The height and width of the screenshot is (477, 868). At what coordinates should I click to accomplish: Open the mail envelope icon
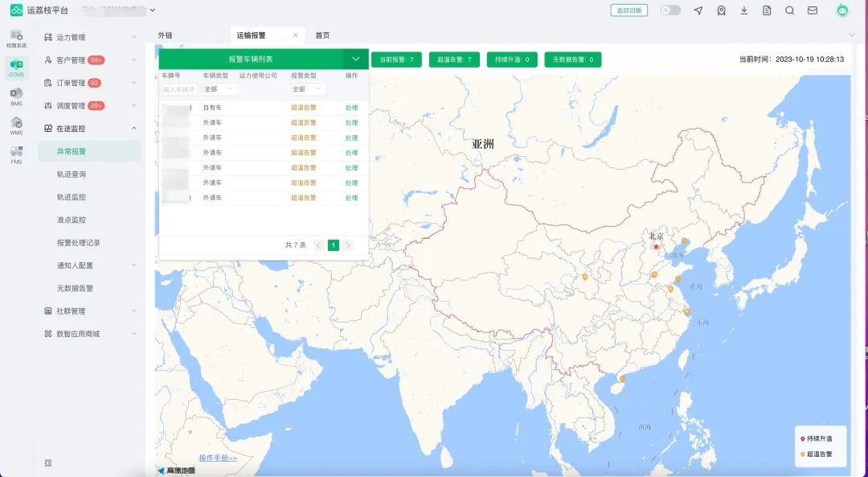[x=813, y=10]
